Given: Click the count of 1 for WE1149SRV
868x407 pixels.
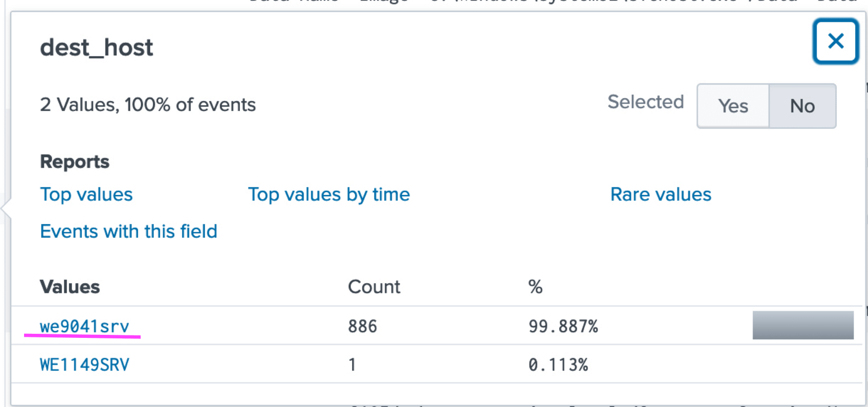Looking at the screenshot, I should (x=352, y=365).
